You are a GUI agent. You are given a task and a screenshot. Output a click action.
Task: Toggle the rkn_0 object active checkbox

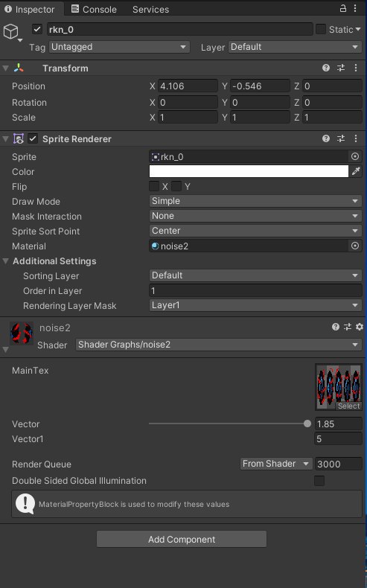point(37,29)
